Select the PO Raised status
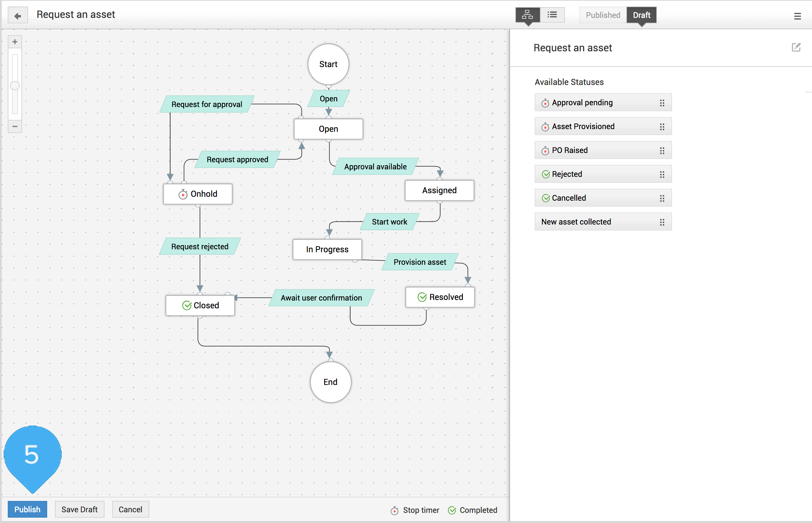The width and height of the screenshot is (812, 523). point(603,150)
